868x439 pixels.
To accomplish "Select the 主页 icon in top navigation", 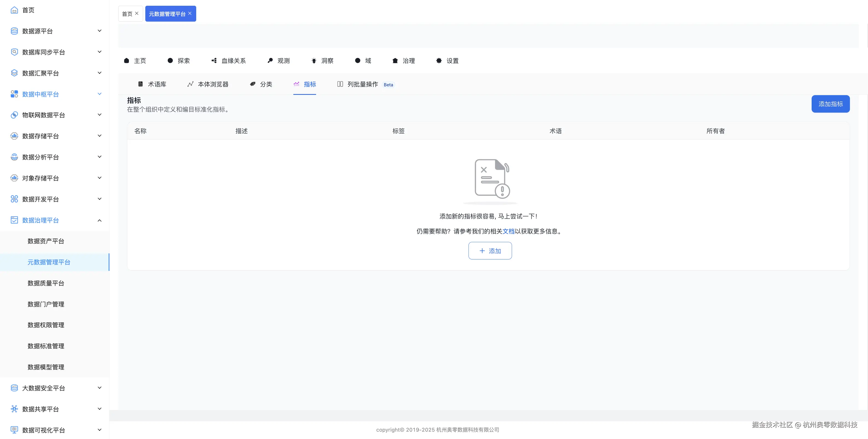I will tap(127, 61).
